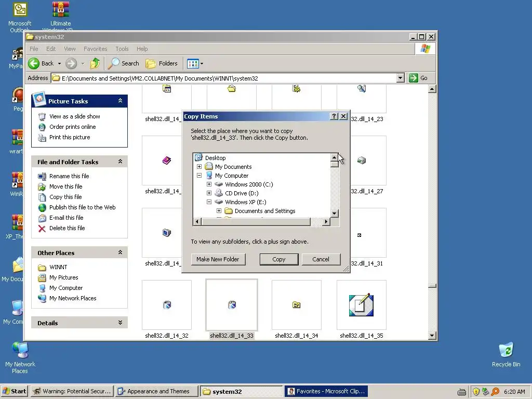This screenshot has width=532, height=399.
Task: Click My Network Places in Other Places
Action: [x=73, y=298]
